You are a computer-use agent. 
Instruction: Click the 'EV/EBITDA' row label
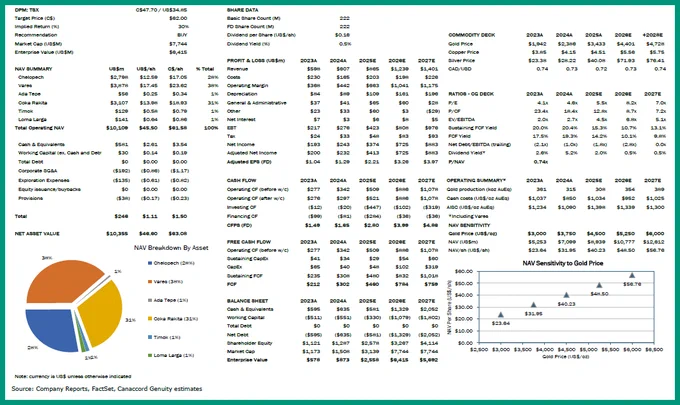tap(462, 120)
